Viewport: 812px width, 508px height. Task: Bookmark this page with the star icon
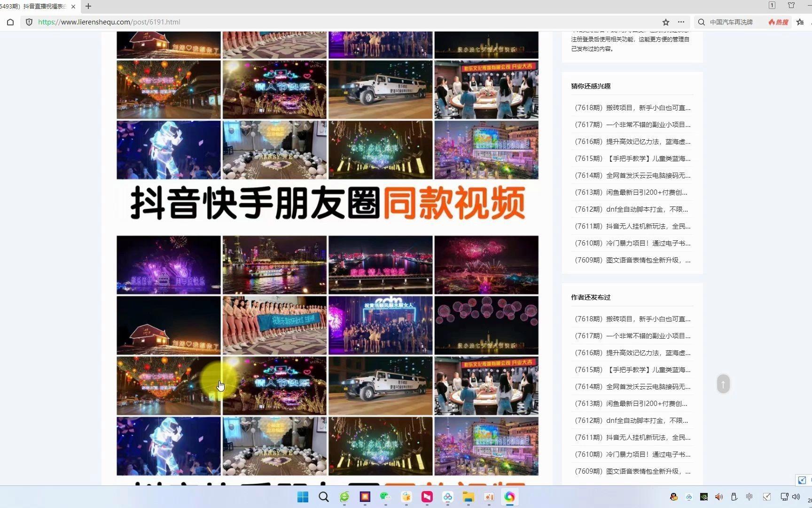click(x=666, y=22)
